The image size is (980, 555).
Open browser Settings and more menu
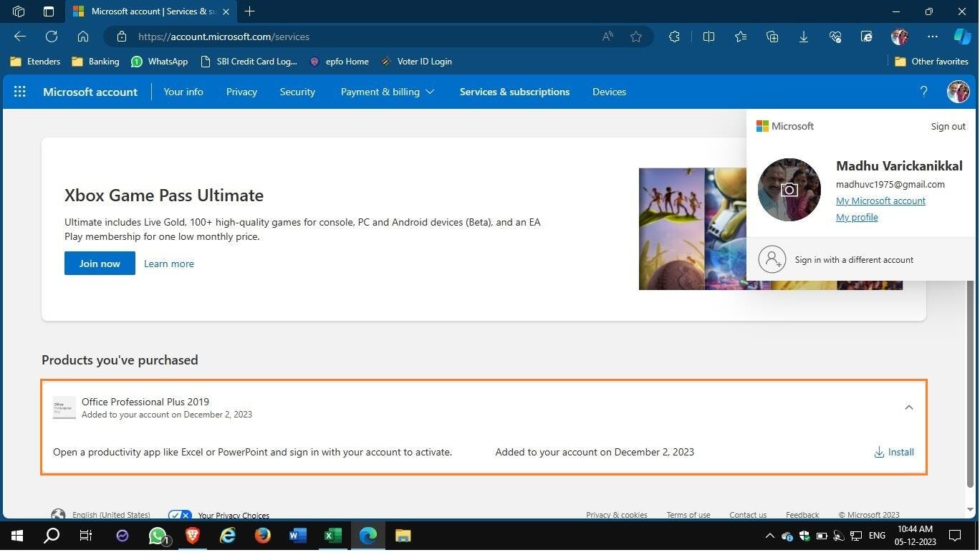point(932,37)
